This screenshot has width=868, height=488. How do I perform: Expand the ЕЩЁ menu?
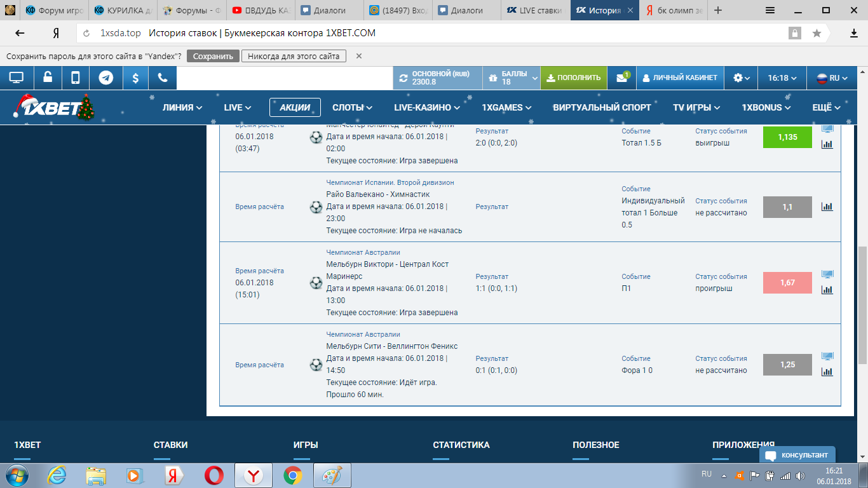827,107
